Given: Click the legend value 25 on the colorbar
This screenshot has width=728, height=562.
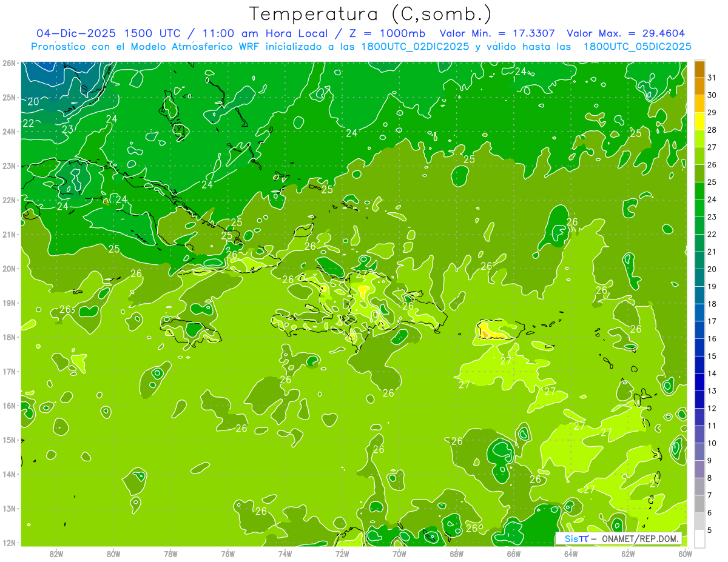Looking at the screenshot, I should [712, 182].
